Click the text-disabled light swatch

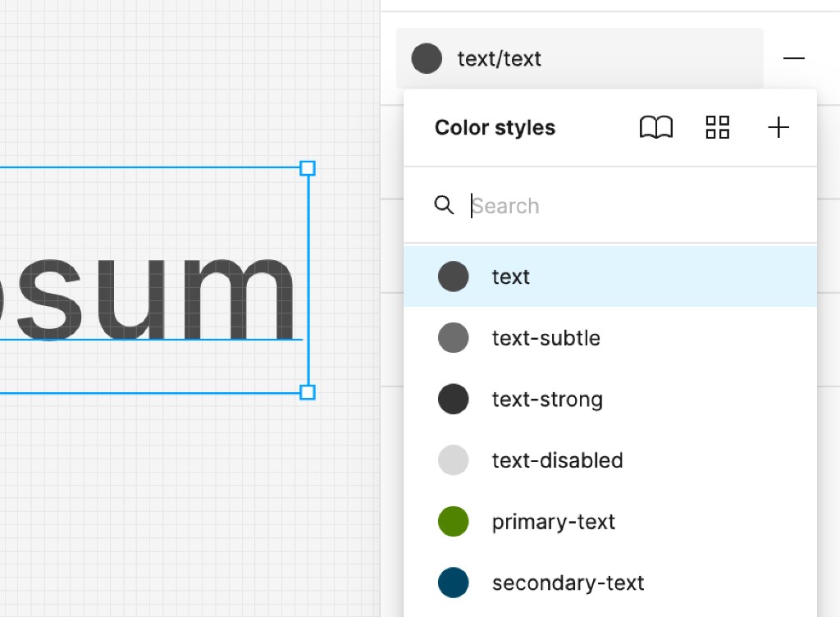pos(454,459)
